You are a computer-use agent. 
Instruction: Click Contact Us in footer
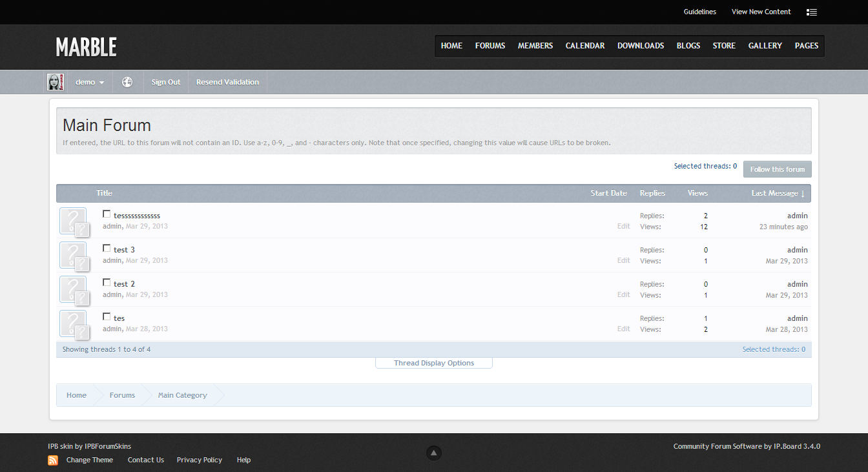146,460
